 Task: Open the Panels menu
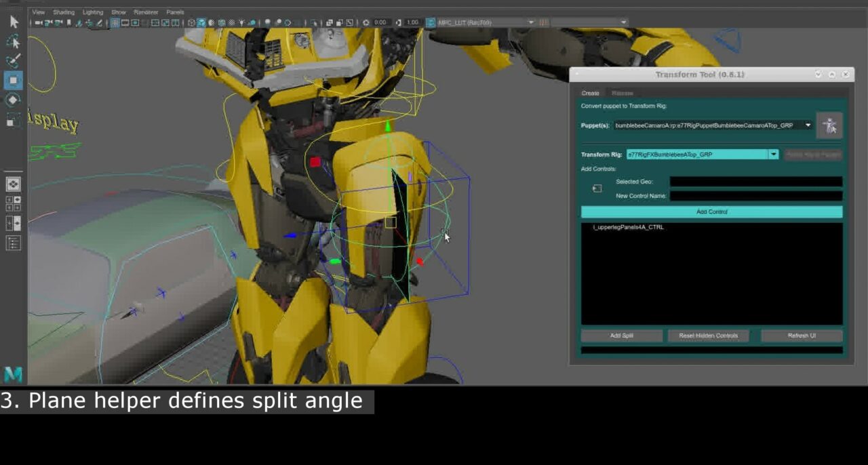[x=175, y=12]
